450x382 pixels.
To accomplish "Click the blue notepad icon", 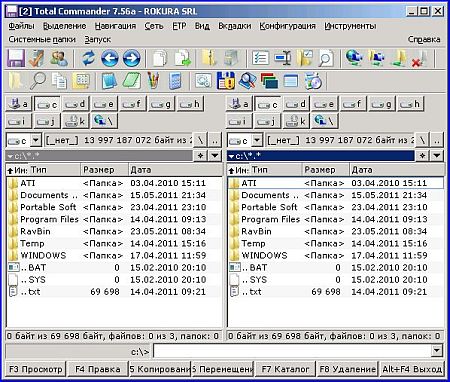I will point(109,81).
